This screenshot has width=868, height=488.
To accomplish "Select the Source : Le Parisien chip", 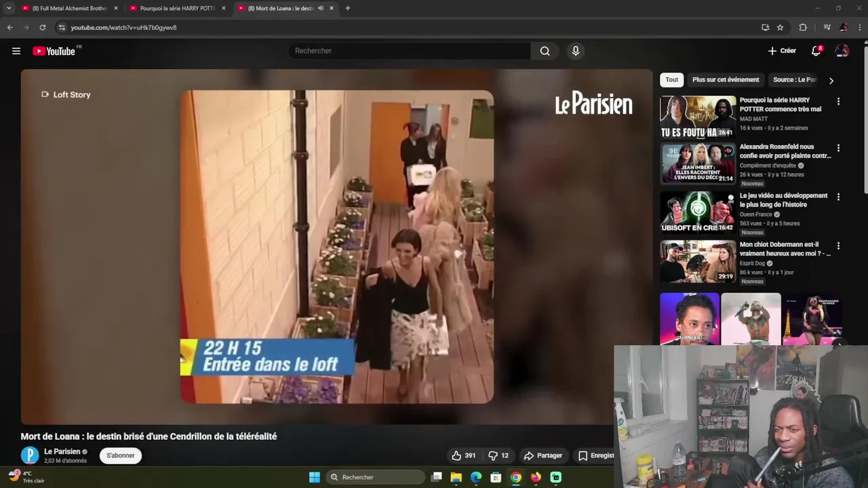I will pyautogui.click(x=795, y=80).
